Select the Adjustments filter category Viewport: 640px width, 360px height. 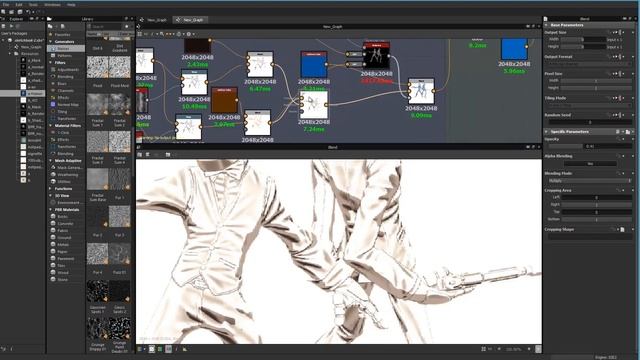68,69
